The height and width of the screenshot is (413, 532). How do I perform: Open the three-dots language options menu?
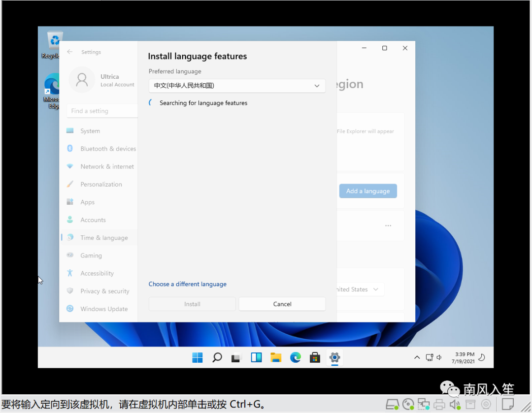388,225
